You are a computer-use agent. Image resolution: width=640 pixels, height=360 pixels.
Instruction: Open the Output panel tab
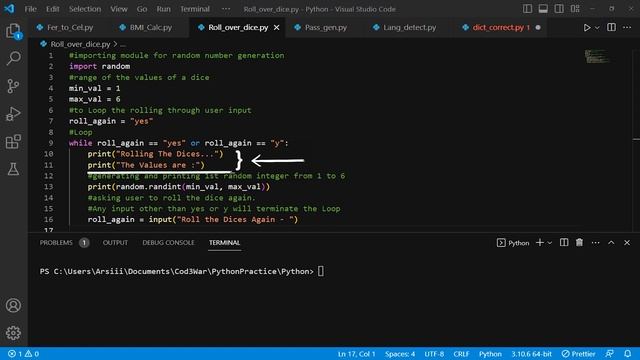click(115, 242)
